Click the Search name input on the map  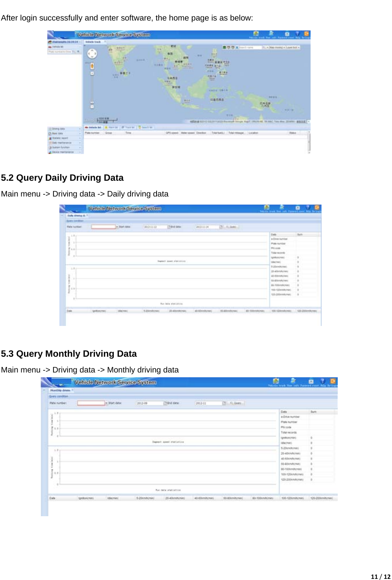pos(250,47)
